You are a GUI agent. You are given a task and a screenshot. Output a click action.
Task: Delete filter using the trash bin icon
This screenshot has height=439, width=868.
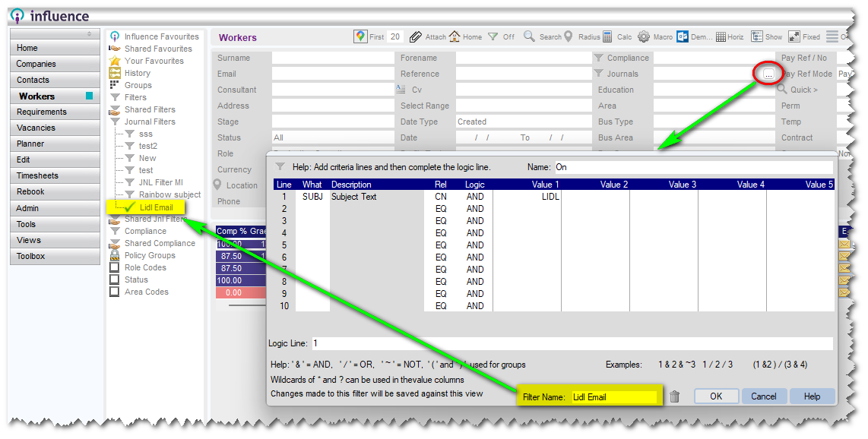click(674, 396)
